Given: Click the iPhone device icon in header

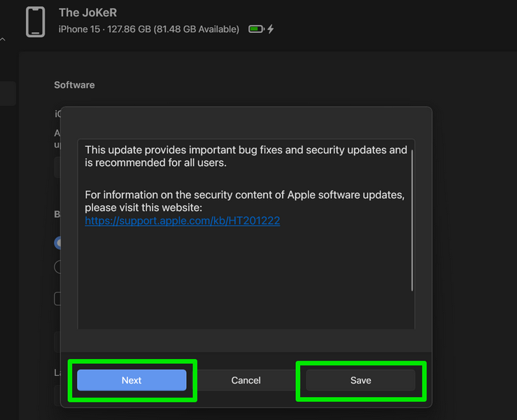Looking at the screenshot, I should (x=35, y=22).
